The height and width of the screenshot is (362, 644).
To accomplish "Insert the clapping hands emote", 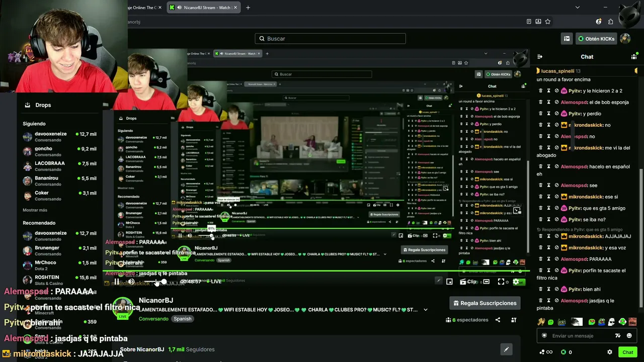I will click(541, 322).
